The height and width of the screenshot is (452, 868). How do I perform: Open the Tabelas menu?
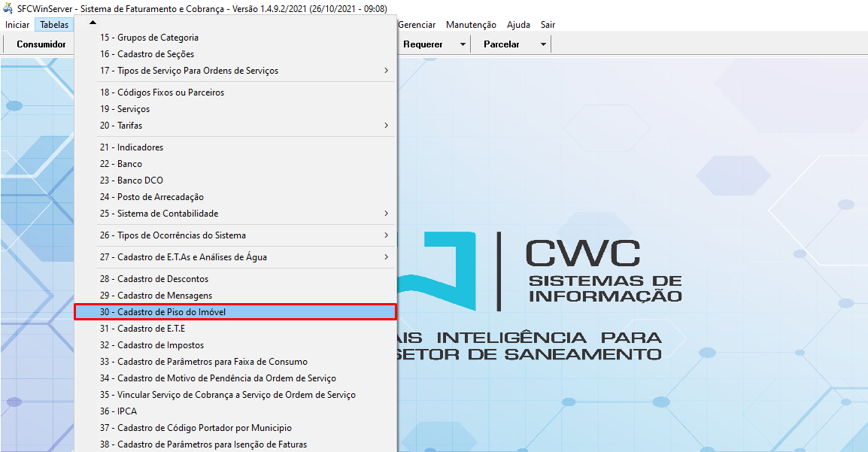click(54, 25)
